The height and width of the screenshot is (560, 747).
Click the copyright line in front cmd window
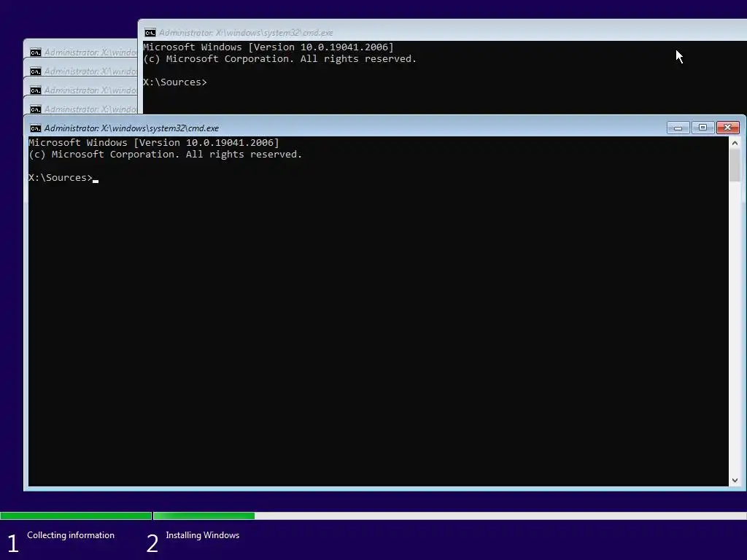tap(166, 155)
